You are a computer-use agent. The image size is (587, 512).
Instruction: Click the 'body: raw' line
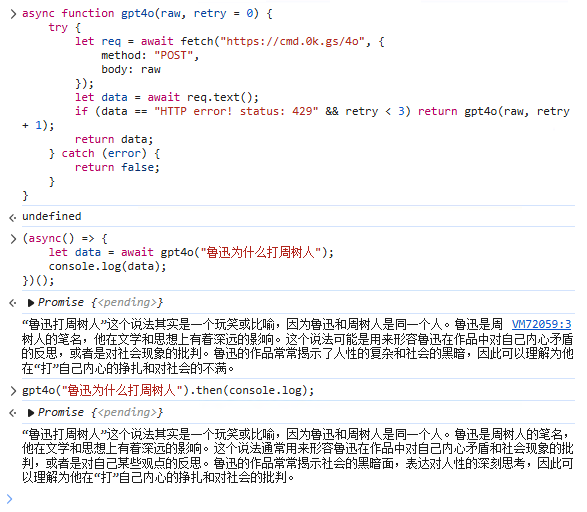pos(131,69)
